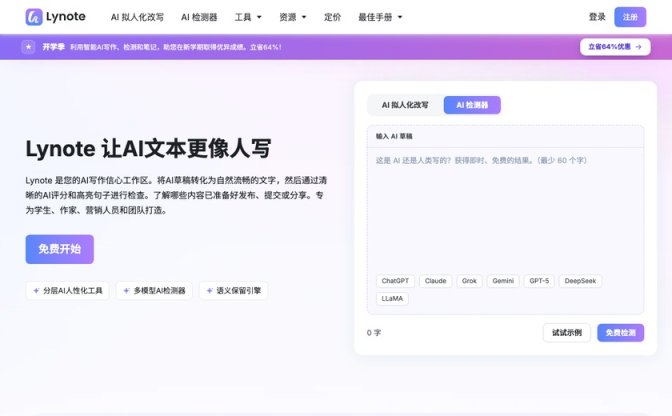The image size is (672, 416).
Task: Switch to the AI 拟人化改写 tab in widget
Action: 405,105
